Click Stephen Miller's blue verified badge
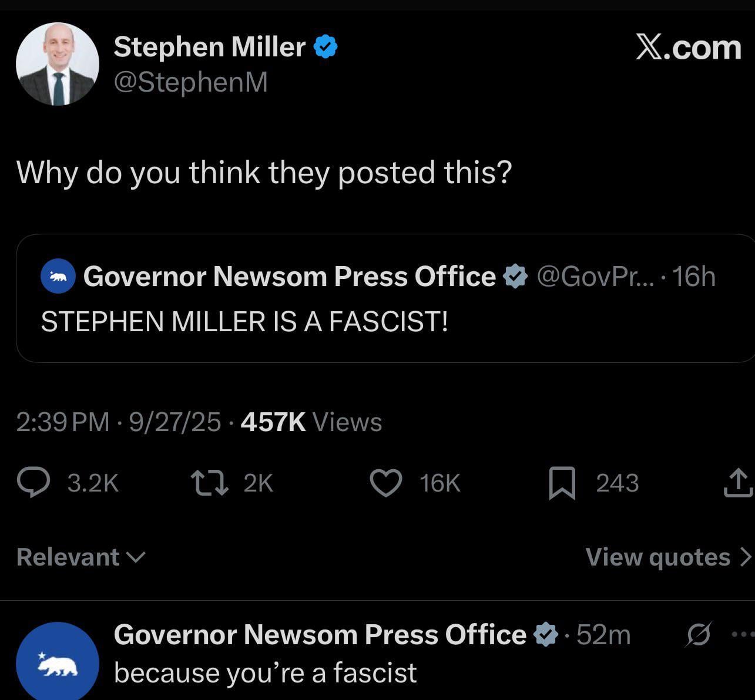Screen dimensions: 755x700 coord(325,47)
